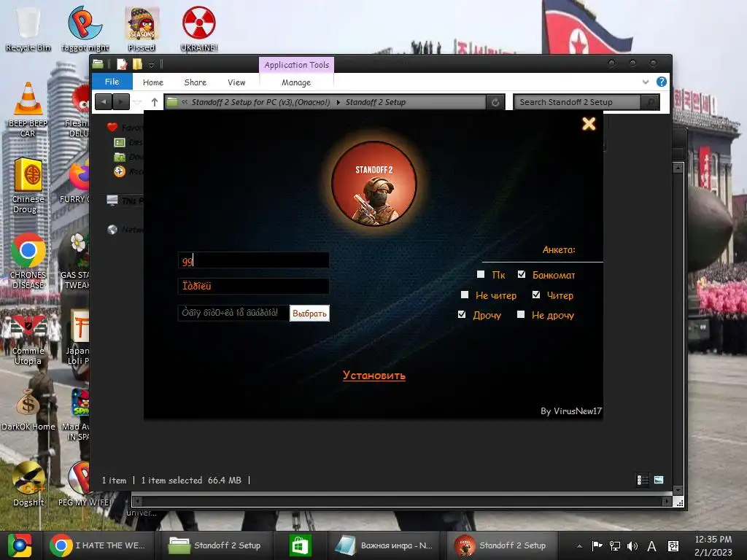Open the BEEP BEEP CAR VLC cone icon
Image resolution: width=747 pixels, height=560 pixels.
(28, 109)
